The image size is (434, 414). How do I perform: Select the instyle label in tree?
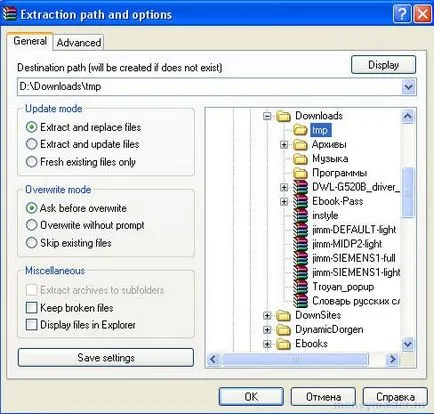[x=325, y=216]
